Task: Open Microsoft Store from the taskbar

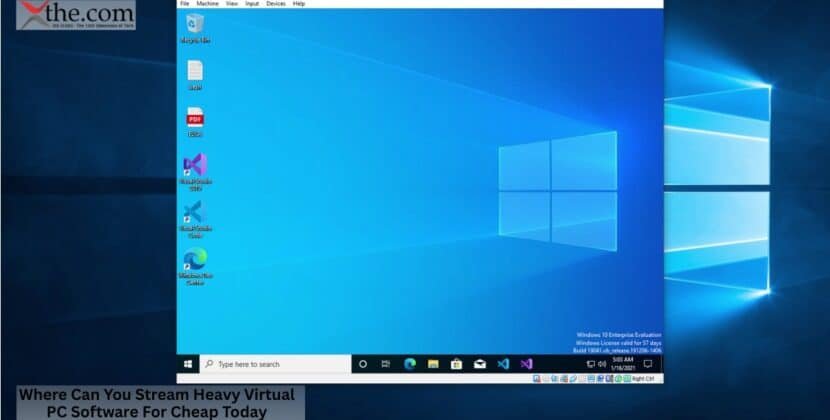Action: coord(456,364)
